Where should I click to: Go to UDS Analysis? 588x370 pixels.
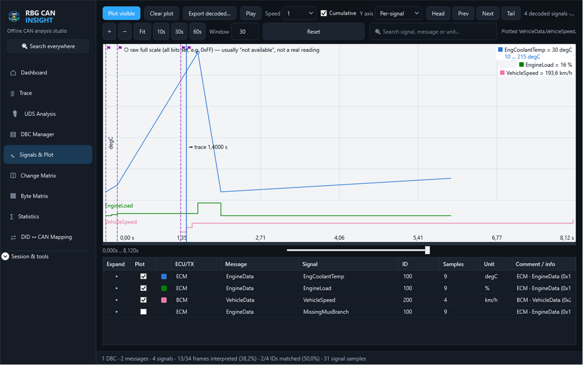48,114
